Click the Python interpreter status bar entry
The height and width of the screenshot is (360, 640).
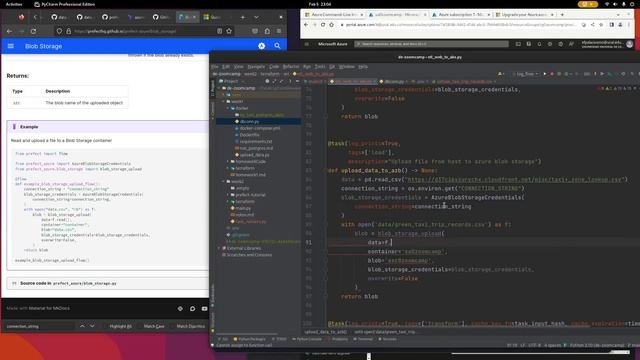pos(597,345)
